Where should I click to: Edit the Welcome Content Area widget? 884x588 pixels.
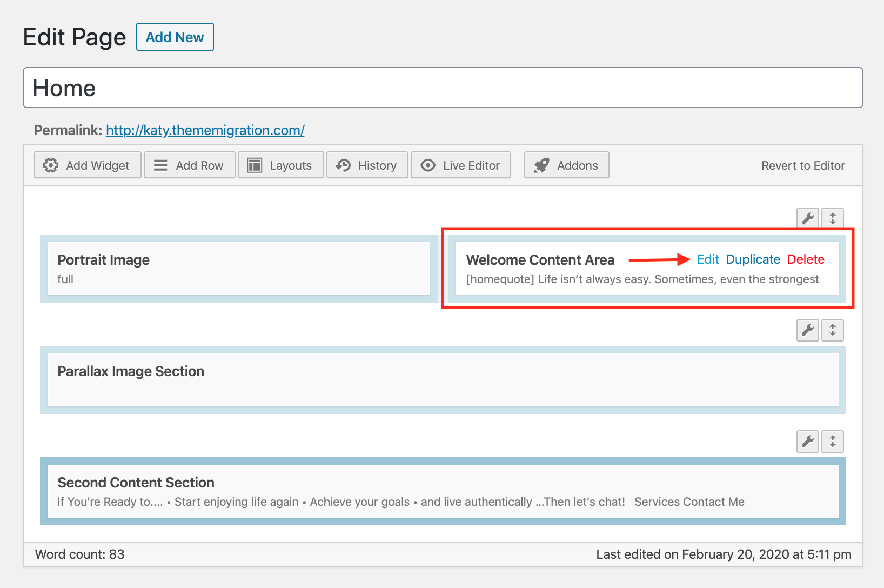click(708, 259)
